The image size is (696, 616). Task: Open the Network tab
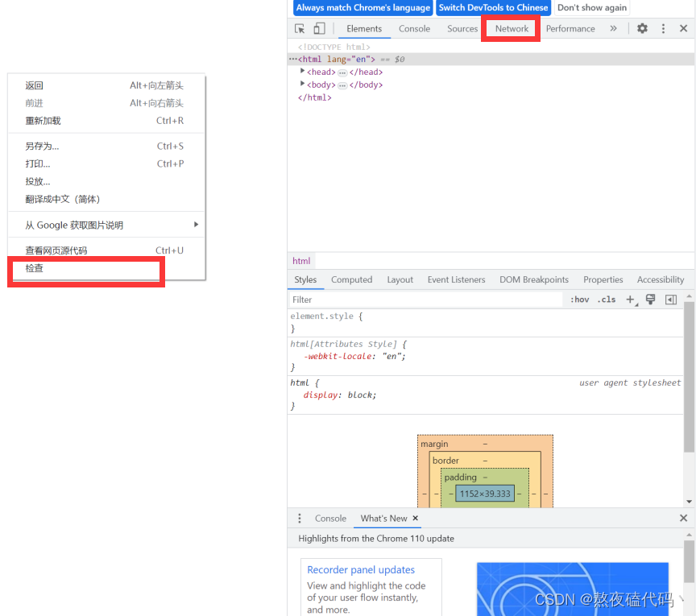[512, 29]
